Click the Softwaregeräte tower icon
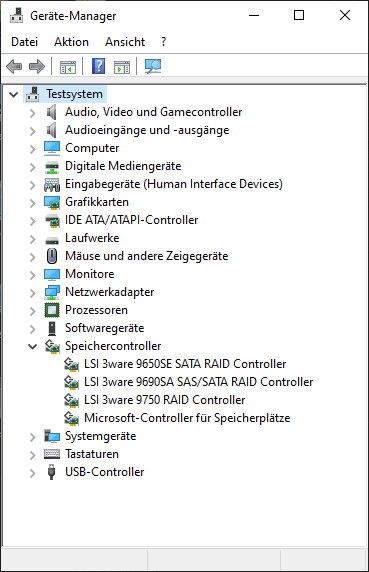The width and height of the screenshot is (369, 572). pos(52,328)
